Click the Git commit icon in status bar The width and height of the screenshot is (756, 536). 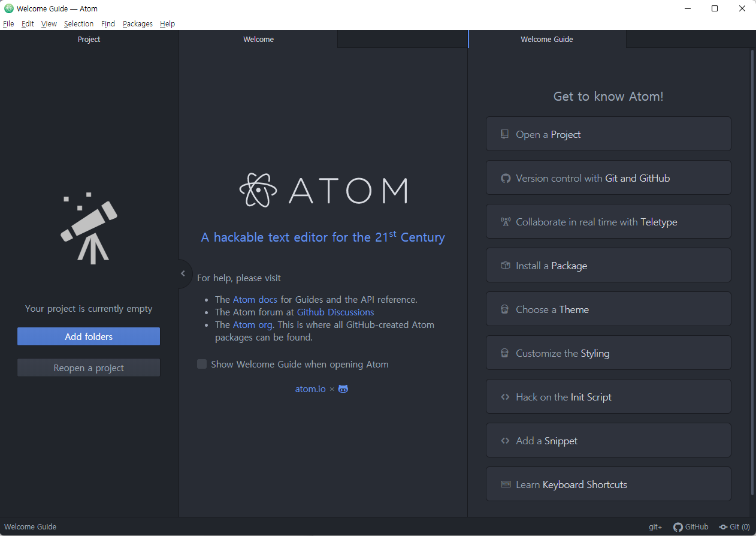tap(723, 527)
